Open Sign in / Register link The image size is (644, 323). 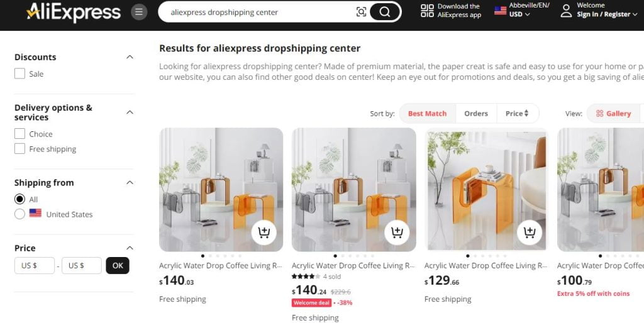(607, 14)
